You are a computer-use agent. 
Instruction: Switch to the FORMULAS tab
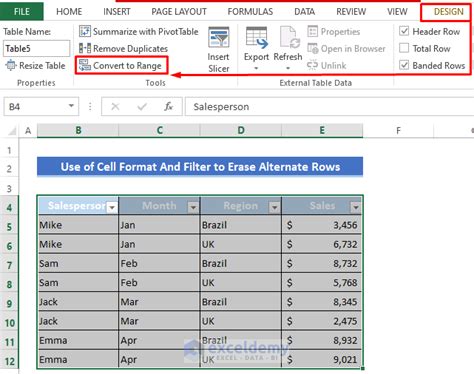[x=250, y=12]
